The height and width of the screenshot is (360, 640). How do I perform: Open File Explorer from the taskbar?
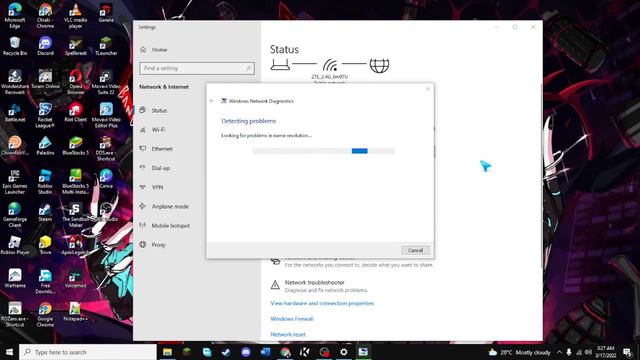[x=167, y=352]
